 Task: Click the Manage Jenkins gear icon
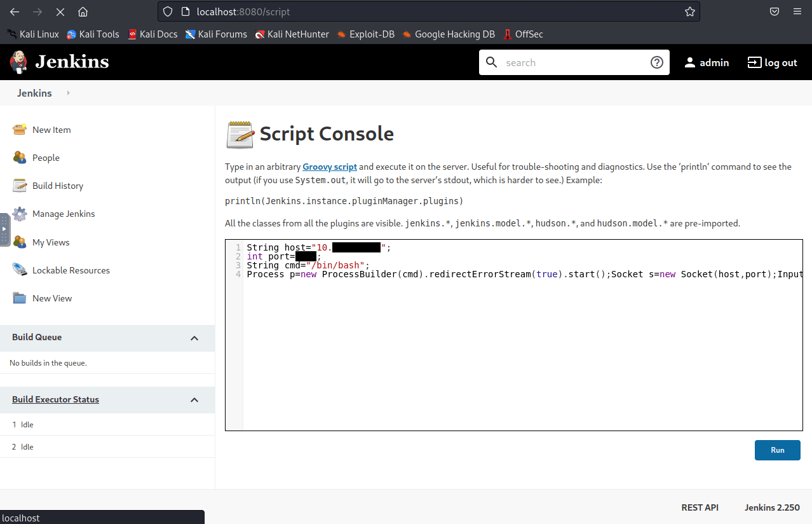click(x=20, y=214)
